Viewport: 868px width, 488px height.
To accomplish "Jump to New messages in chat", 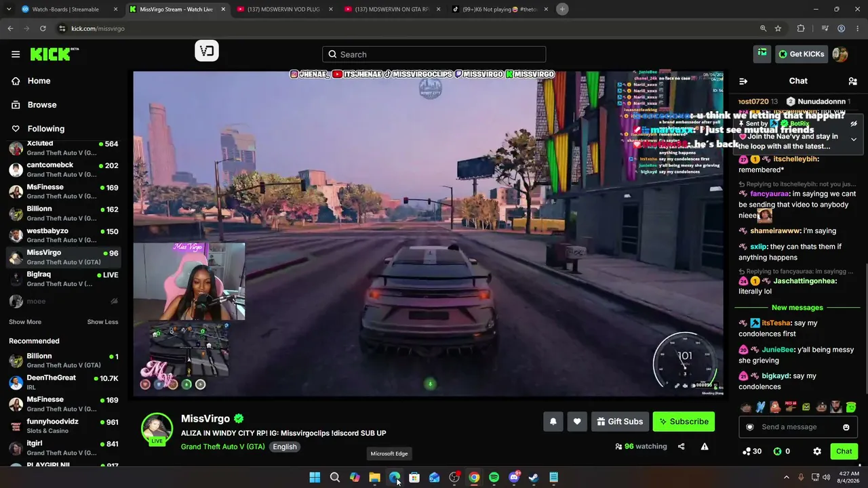I will tap(797, 308).
